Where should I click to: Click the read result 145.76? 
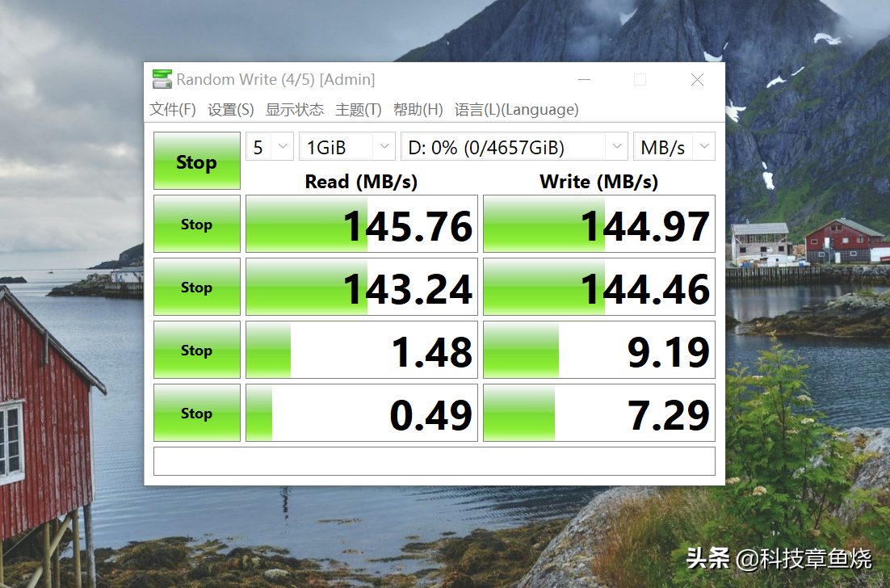click(x=362, y=224)
